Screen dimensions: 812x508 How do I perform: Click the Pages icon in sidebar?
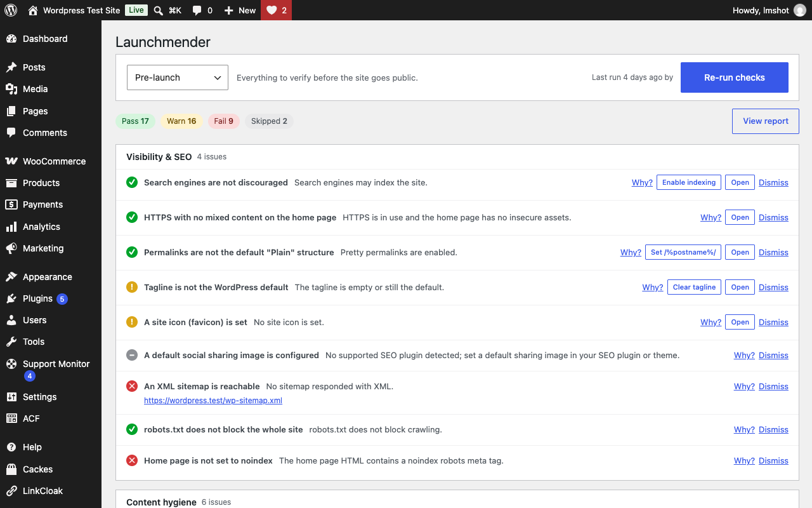11,111
